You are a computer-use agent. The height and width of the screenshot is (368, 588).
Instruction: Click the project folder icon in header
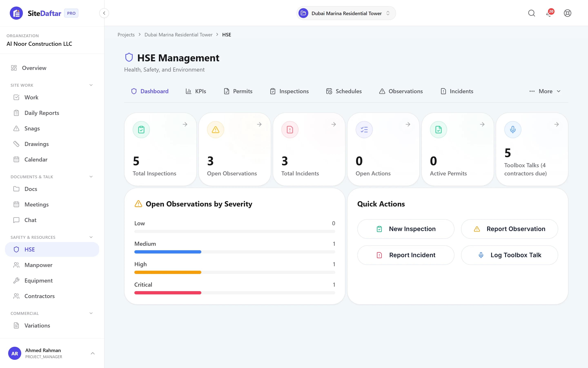point(303,13)
